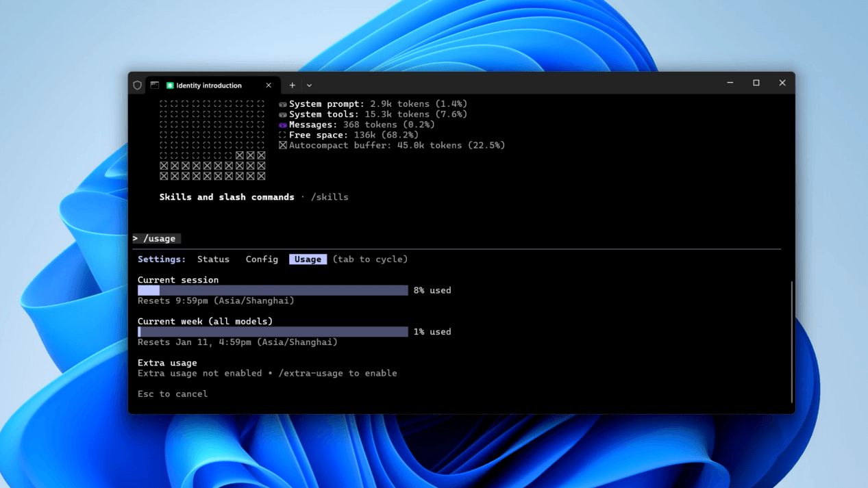This screenshot has height=488, width=868.
Task: Click the icon beside System prompt
Action: tap(282, 105)
